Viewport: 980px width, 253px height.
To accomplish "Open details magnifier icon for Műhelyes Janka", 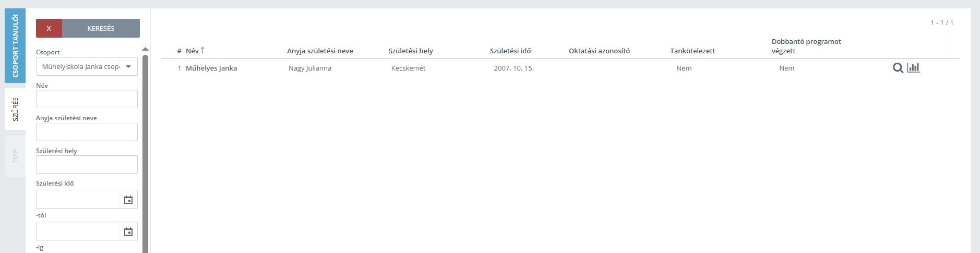I will (x=898, y=68).
